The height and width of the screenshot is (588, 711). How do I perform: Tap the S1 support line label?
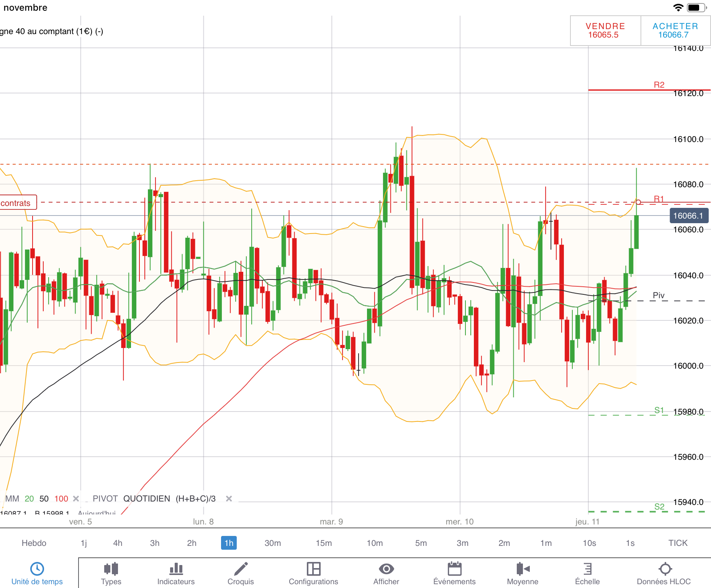tap(659, 410)
